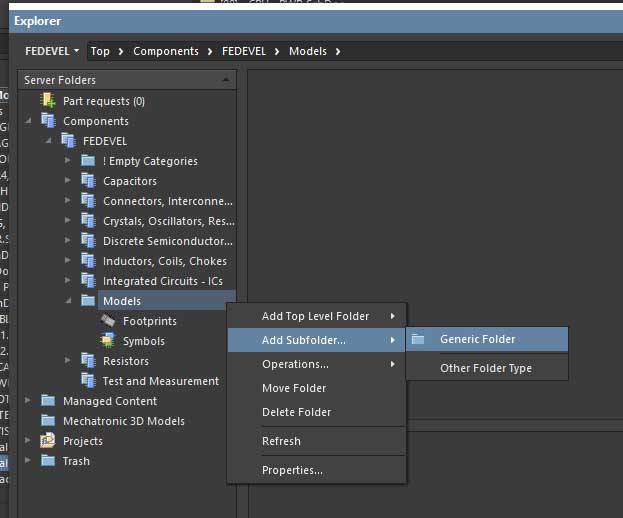Click the Test and Measurement folder icon
623x518 pixels.
tap(88, 381)
